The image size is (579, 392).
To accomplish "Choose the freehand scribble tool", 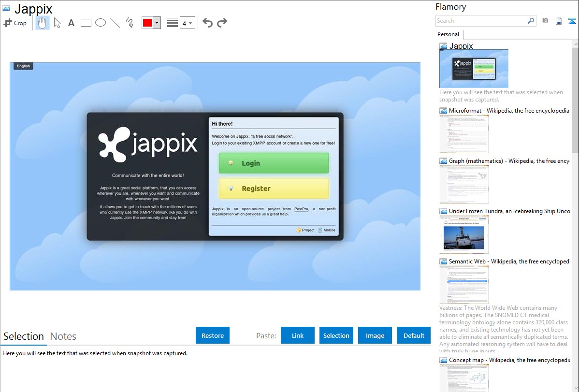I will 130,23.
